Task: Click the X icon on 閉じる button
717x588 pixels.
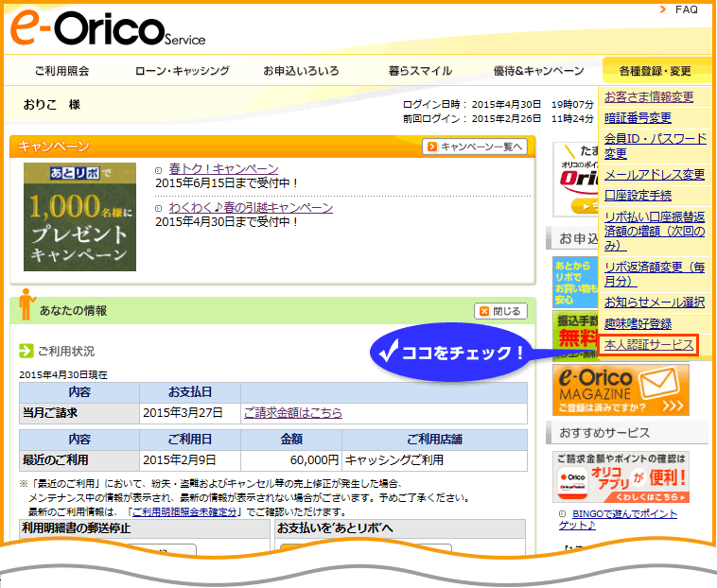Action: click(x=484, y=311)
